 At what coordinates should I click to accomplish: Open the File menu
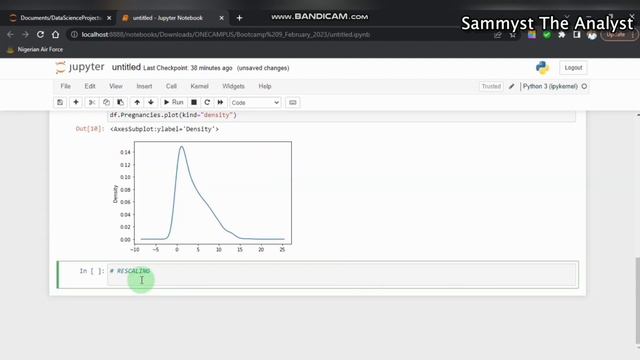pyautogui.click(x=65, y=86)
